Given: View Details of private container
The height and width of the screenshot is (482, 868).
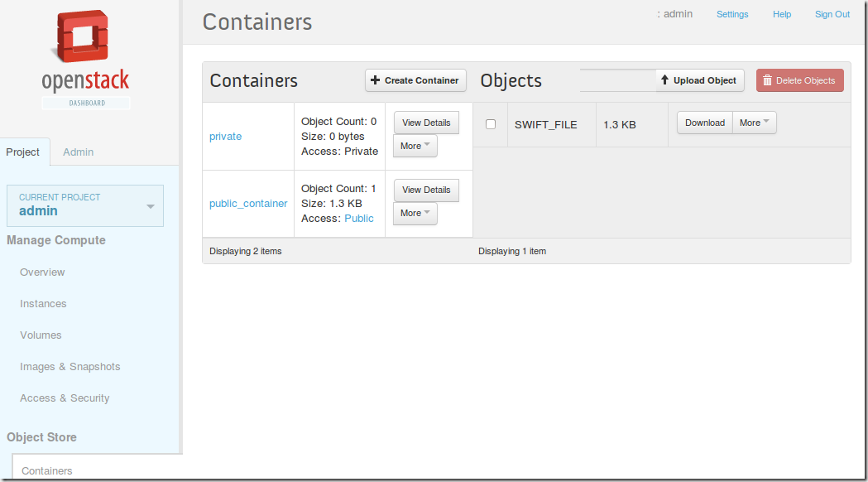Looking at the screenshot, I should click(426, 123).
